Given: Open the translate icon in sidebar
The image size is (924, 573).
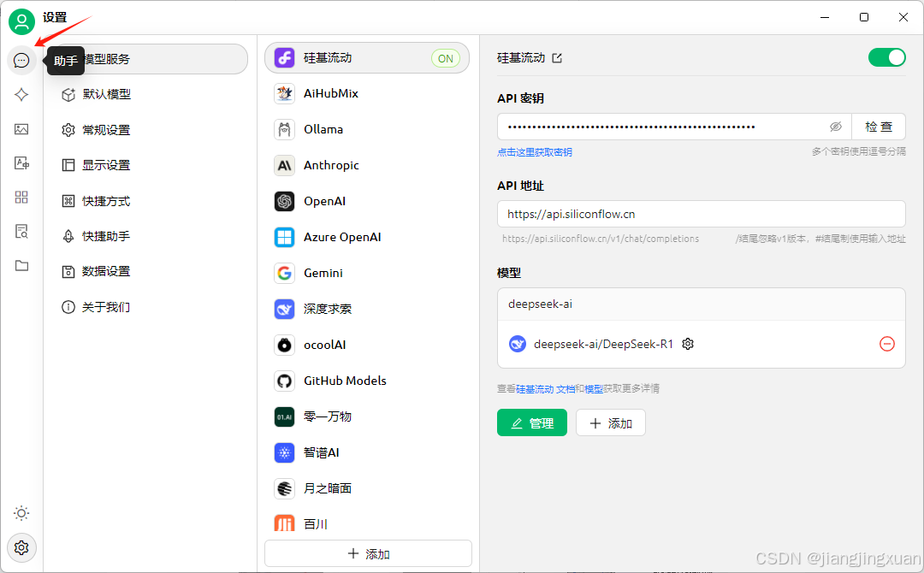Looking at the screenshot, I should [21, 163].
